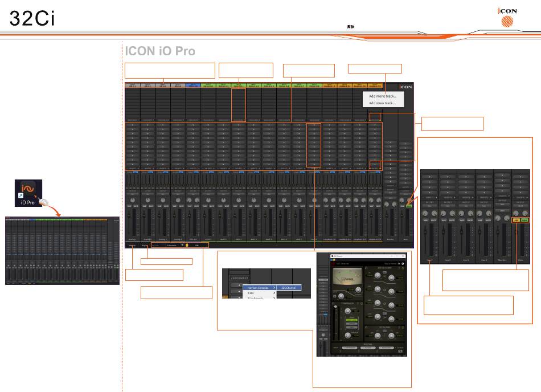Click the red power icon in the 32C plugin
The image size is (541, 392).
click(333, 264)
